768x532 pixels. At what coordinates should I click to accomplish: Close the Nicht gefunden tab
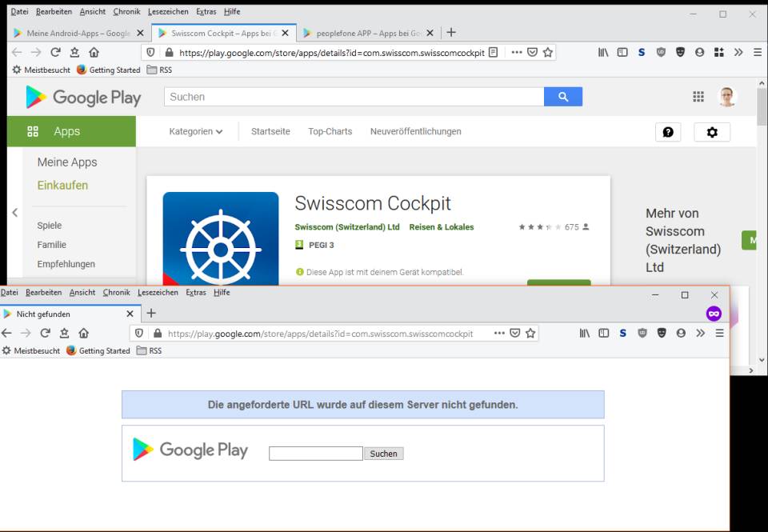coord(130,314)
